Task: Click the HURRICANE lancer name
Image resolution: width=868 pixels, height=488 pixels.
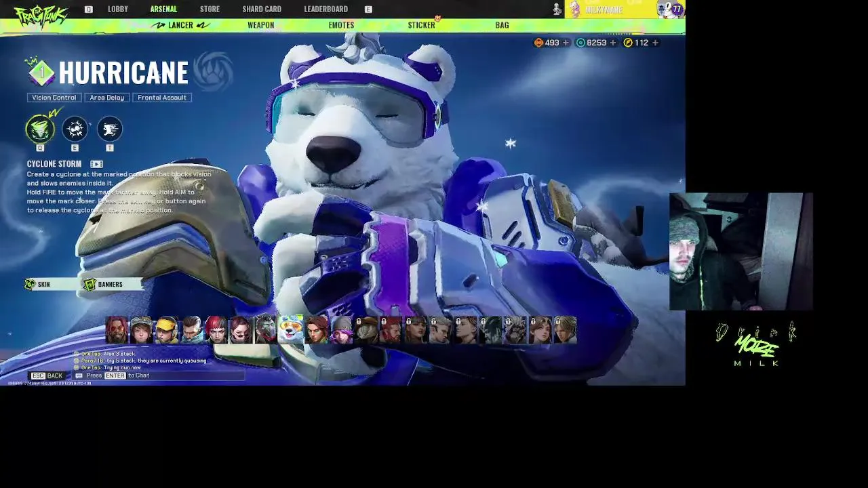Action: click(123, 73)
